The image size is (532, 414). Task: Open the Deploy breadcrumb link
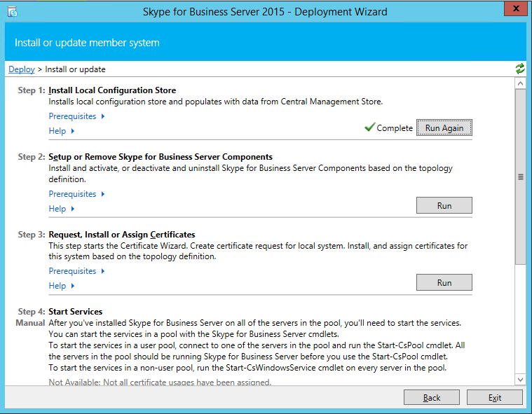pyautogui.click(x=21, y=69)
